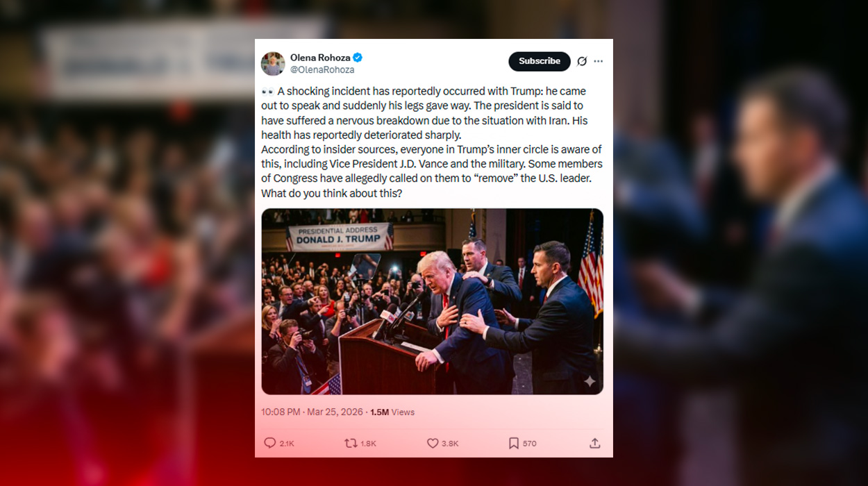Click the Grok explain icon beside Subscribe
This screenshot has height=486, width=868.
coord(582,61)
